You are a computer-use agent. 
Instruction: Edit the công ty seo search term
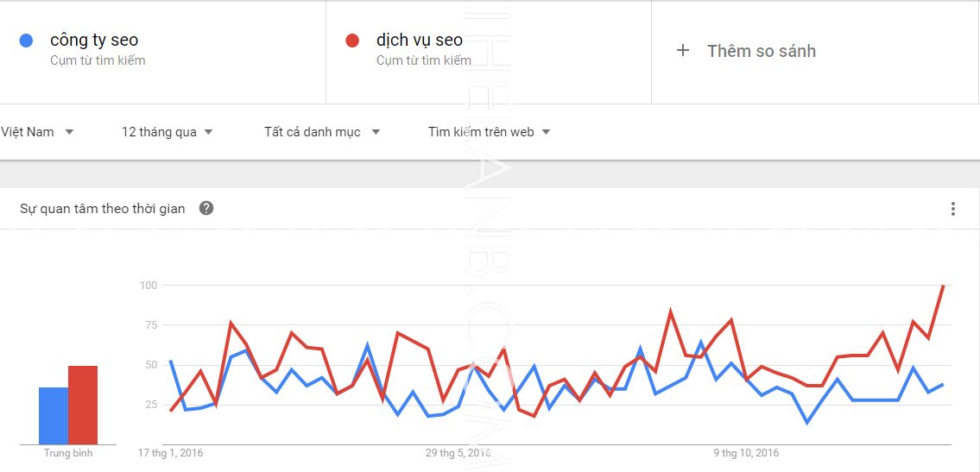[x=94, y=40]
